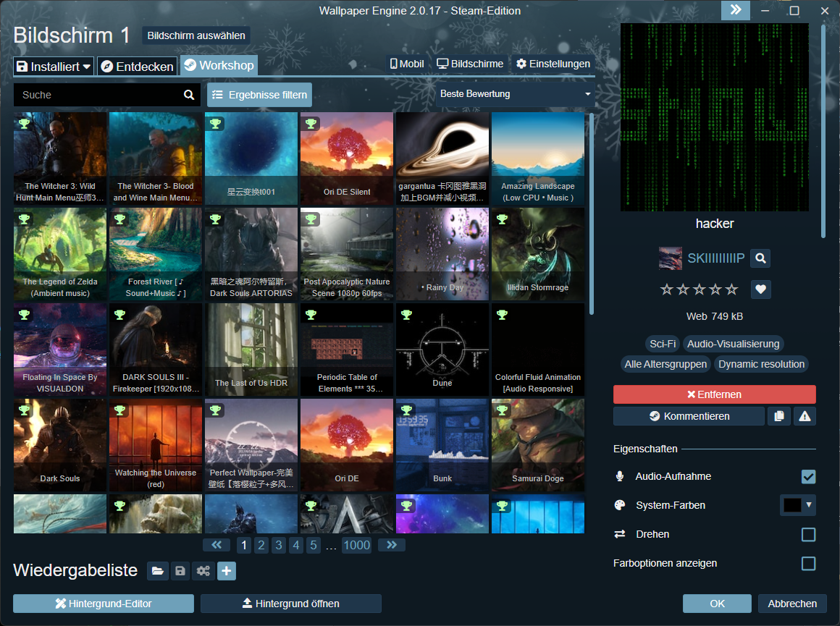
Task: Click the arrows icon beside Drehen
Action: point(620,534)
